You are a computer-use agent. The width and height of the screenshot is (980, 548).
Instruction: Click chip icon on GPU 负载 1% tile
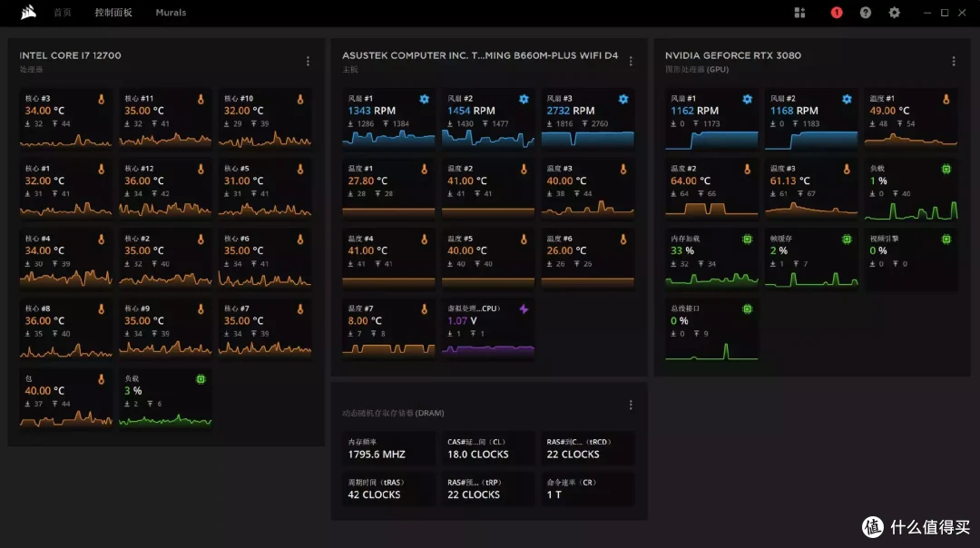946,169
